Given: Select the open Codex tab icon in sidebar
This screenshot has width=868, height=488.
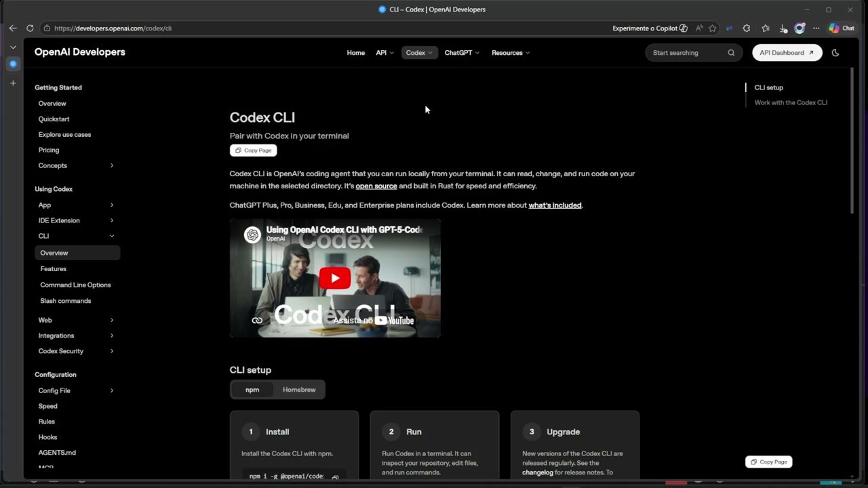Looking at the screenshot, I should 13,64.
